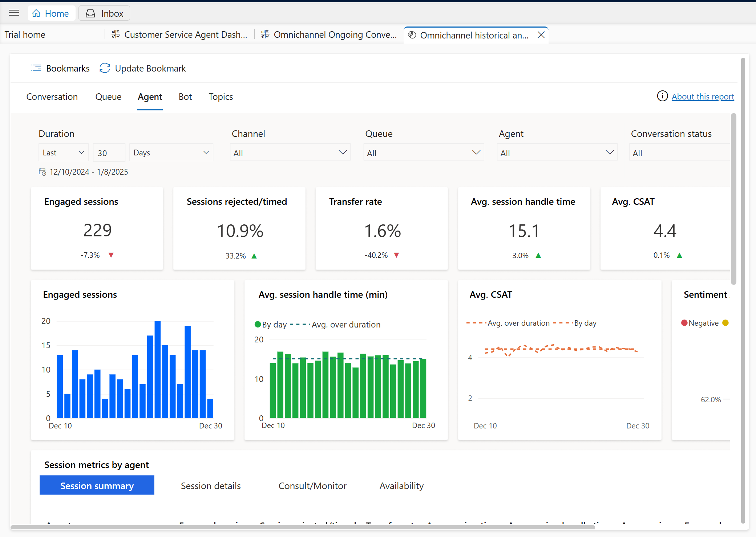Click the Home house icon
The image size is (756, 537).
(x=36, y=13)
